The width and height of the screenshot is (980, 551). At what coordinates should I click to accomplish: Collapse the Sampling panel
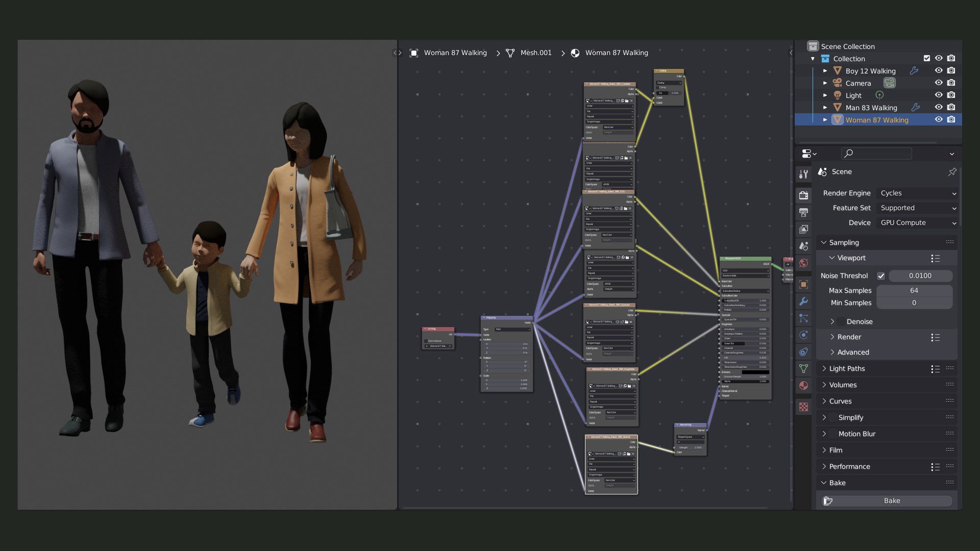844,243
